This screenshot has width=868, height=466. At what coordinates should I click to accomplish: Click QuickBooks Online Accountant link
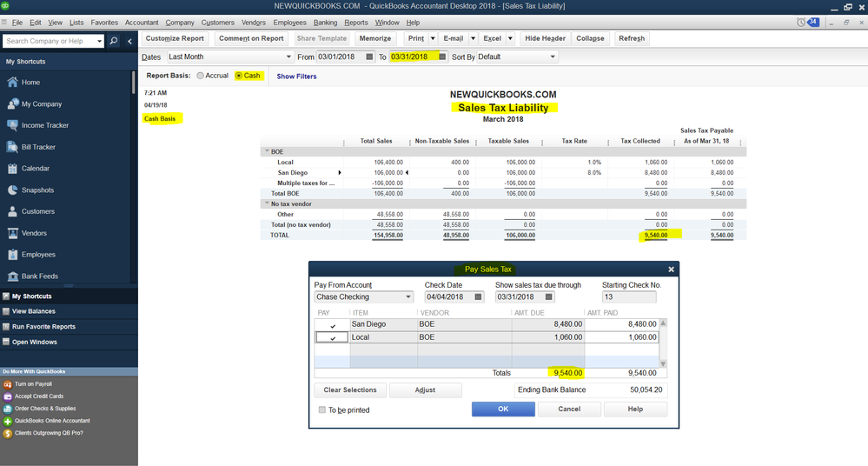pos(52,421)
